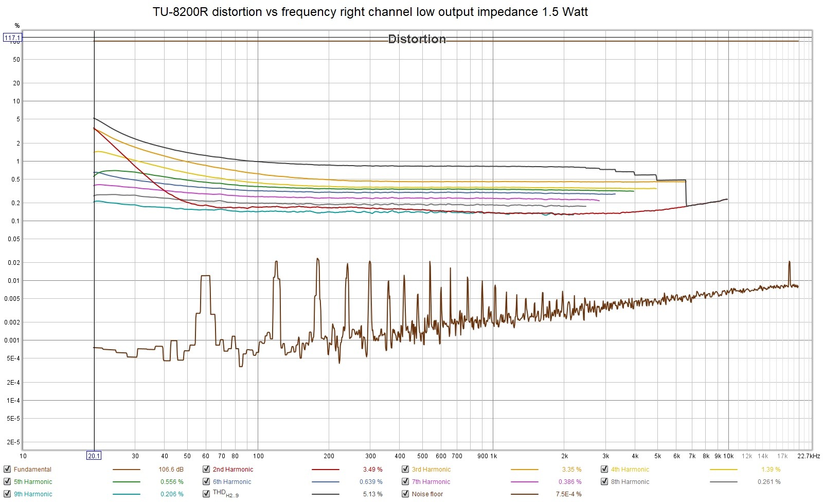The width and height of the screenshot is (823, 504).
Task: Click the 4th Harmonic legend label
Action: pos(630,470)
